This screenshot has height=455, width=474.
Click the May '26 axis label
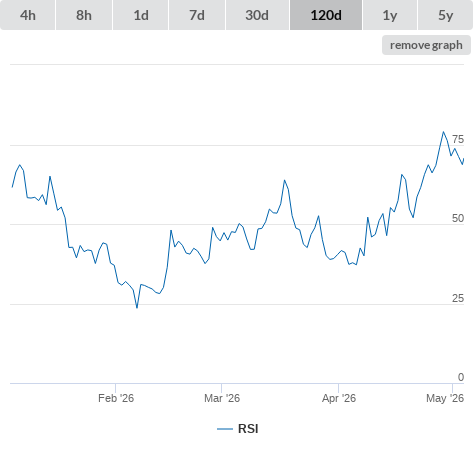445,398
